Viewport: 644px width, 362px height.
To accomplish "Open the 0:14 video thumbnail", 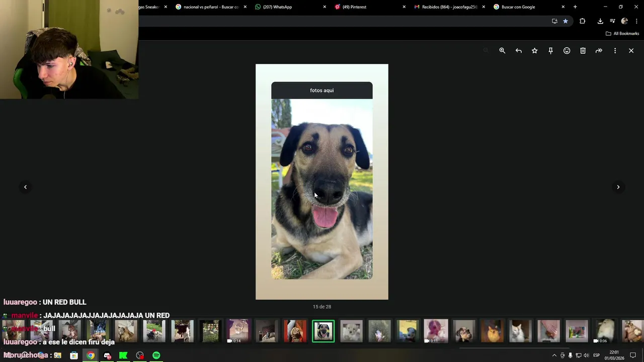I will click(x=238, y=331).
